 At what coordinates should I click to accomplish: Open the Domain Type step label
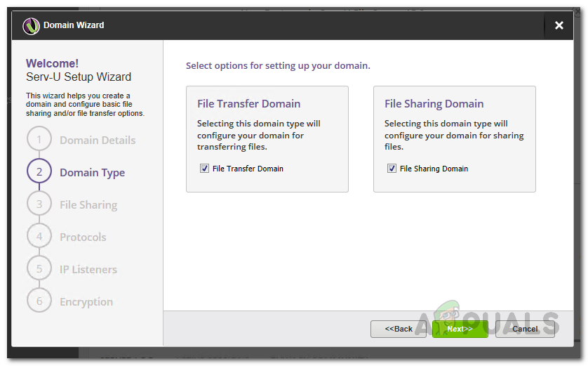point(92,173)
